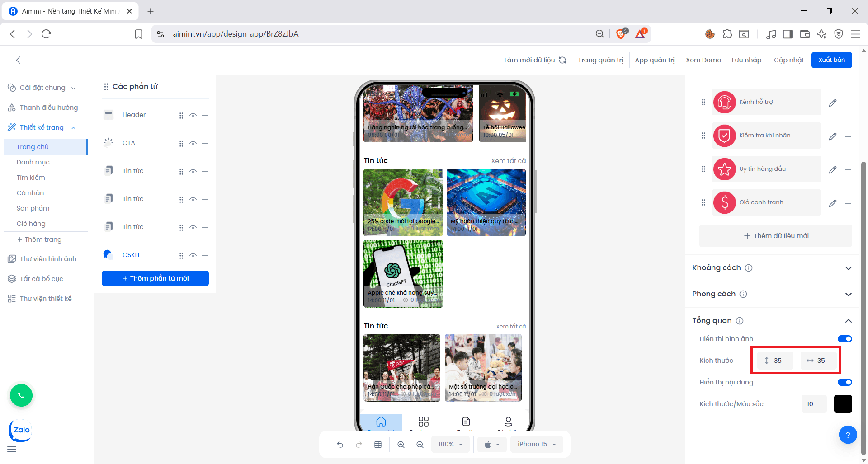Click the height size input field

coord(778,361)
